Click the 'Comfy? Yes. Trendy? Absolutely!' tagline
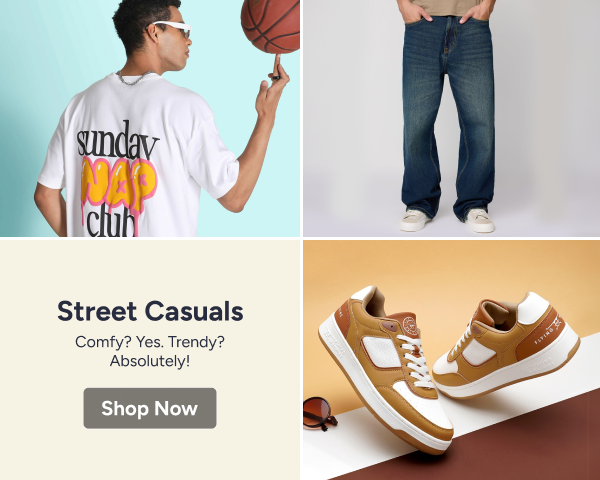The image size is (600, 480). coord(150,351)
